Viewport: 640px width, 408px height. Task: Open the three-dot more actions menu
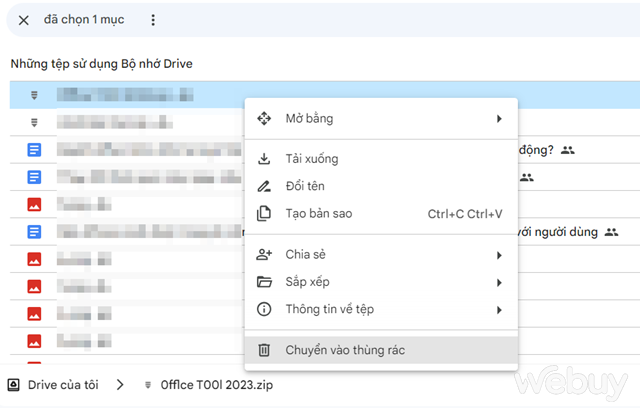click(153, 20)
